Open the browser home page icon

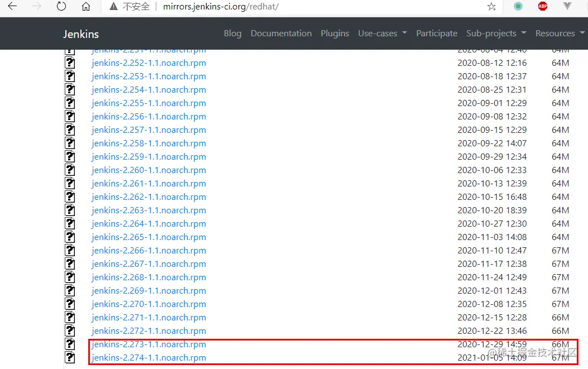pos(86,6)
